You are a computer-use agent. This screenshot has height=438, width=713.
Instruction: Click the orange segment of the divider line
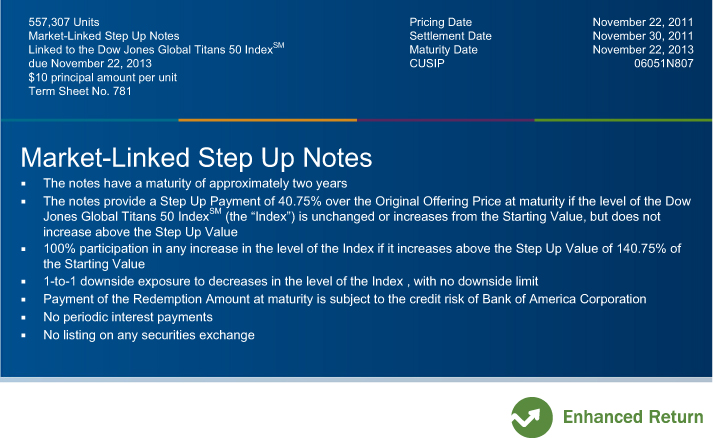click(267, 120)
